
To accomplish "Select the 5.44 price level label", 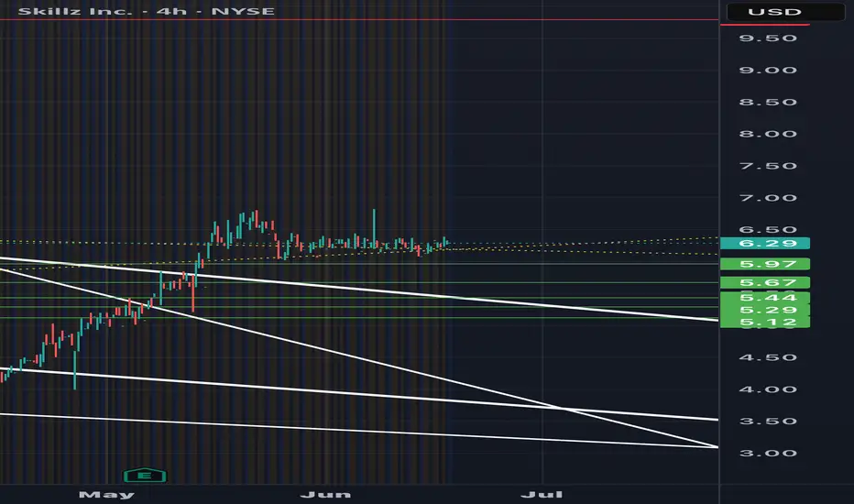I will (765, 298).
